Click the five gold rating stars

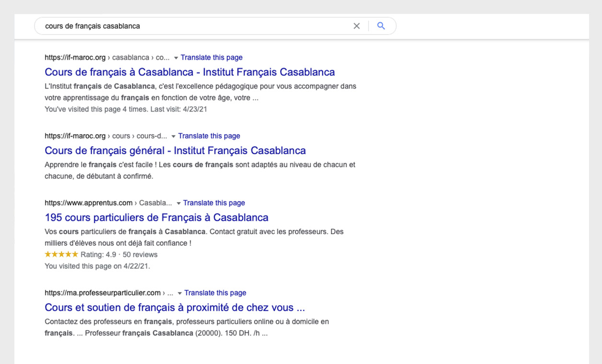(x=61, y=254)
